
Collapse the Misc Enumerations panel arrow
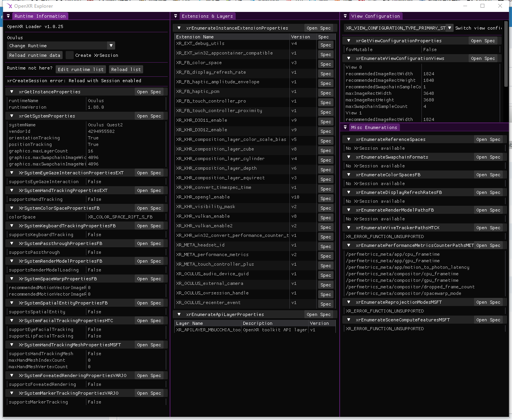coord(345,127)
